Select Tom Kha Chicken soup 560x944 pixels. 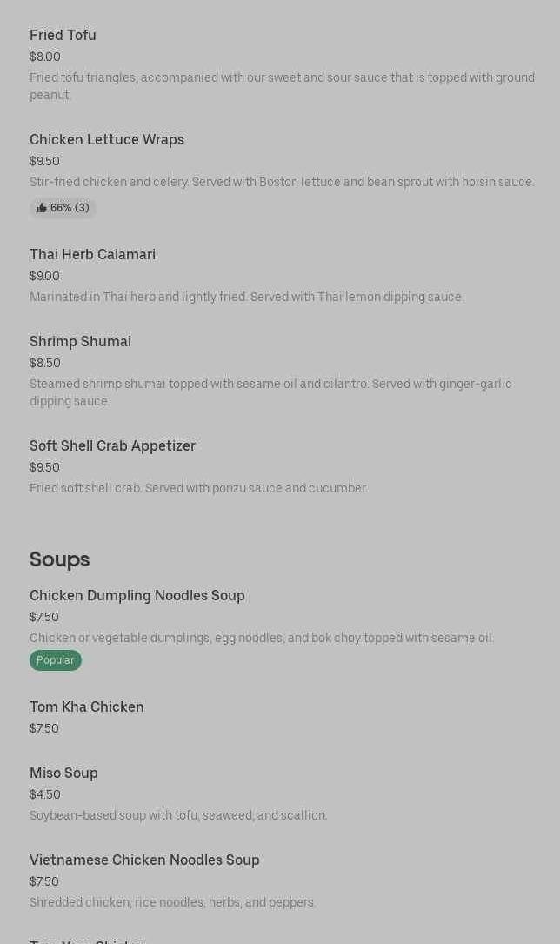(87, 707)
